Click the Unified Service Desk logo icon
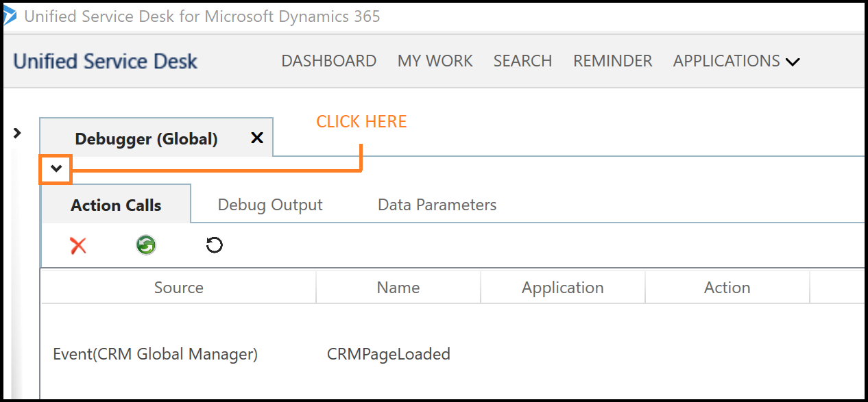 (x=11, y=16)
